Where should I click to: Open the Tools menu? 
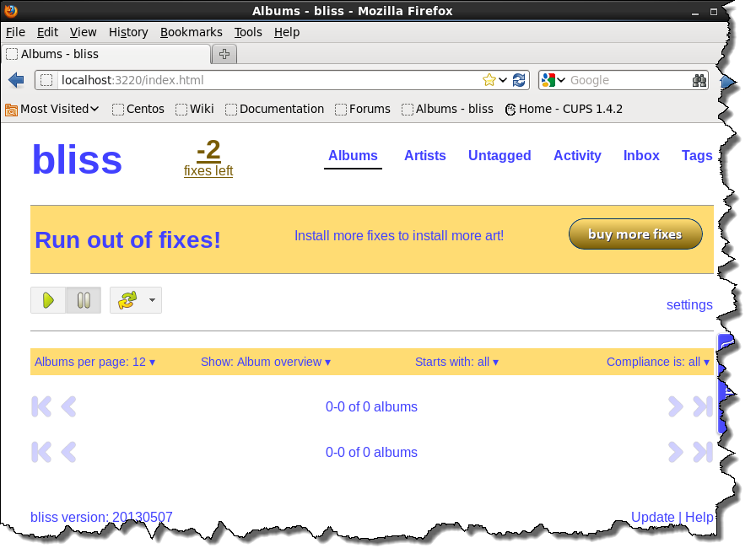click(248, 32)
